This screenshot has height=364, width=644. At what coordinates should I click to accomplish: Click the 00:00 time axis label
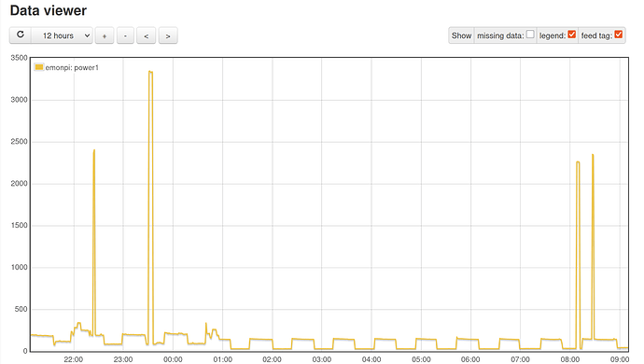coord(173,359)
